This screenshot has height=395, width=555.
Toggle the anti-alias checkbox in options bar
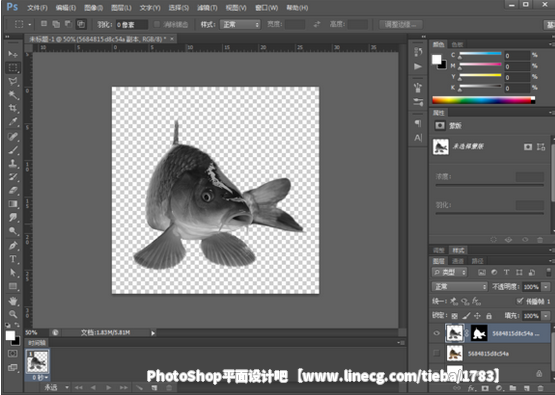coord(157,24)
